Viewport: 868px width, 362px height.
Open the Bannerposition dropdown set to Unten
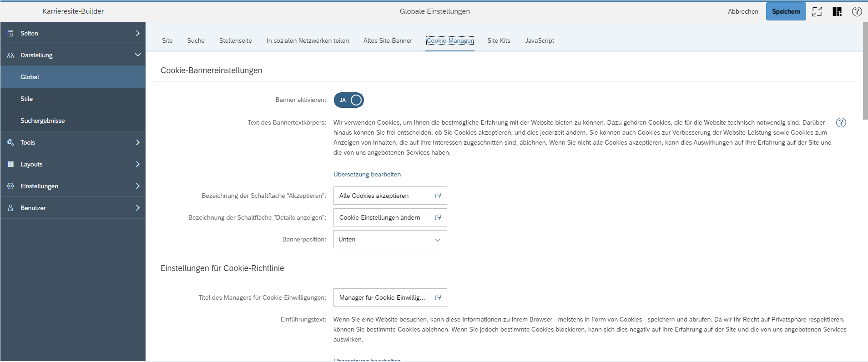390,239
